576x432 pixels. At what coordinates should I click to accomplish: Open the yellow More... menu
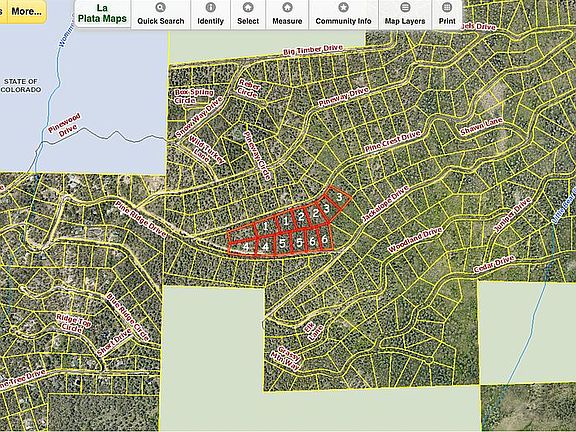click(x=26, y=11)
